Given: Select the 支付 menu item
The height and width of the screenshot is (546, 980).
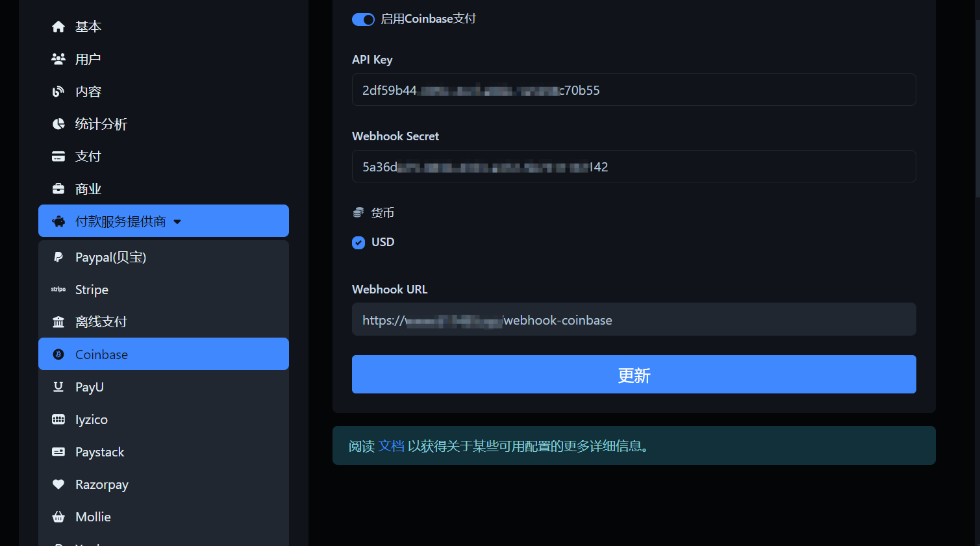Looking at the screenshot, I should [x=164, y=156].
